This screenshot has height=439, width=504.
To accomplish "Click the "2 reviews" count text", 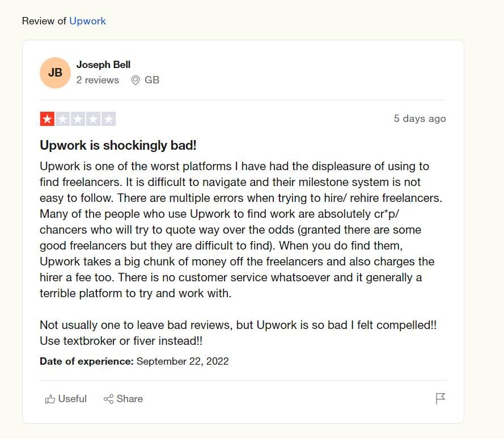I will coord(98,80).
